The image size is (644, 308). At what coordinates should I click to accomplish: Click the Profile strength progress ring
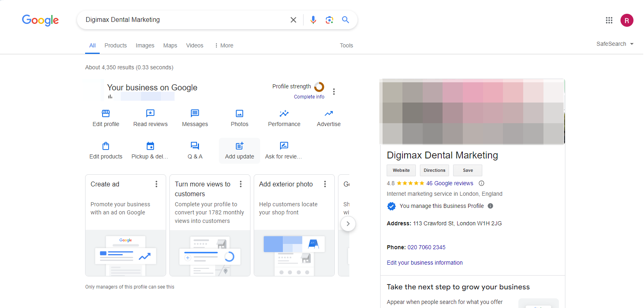(319, 87)
